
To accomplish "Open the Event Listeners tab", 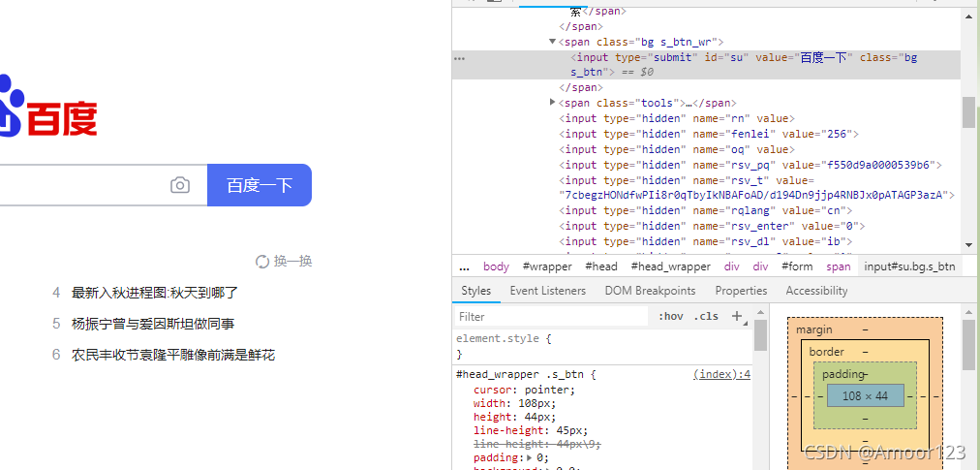I will (548, 291).
